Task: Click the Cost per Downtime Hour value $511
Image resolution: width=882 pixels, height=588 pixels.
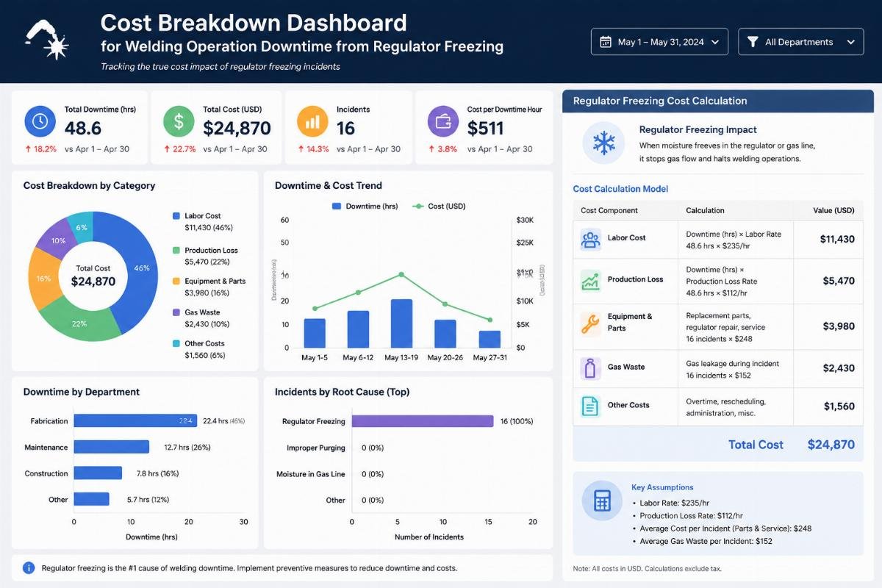Action: click(x=486, y=129)
